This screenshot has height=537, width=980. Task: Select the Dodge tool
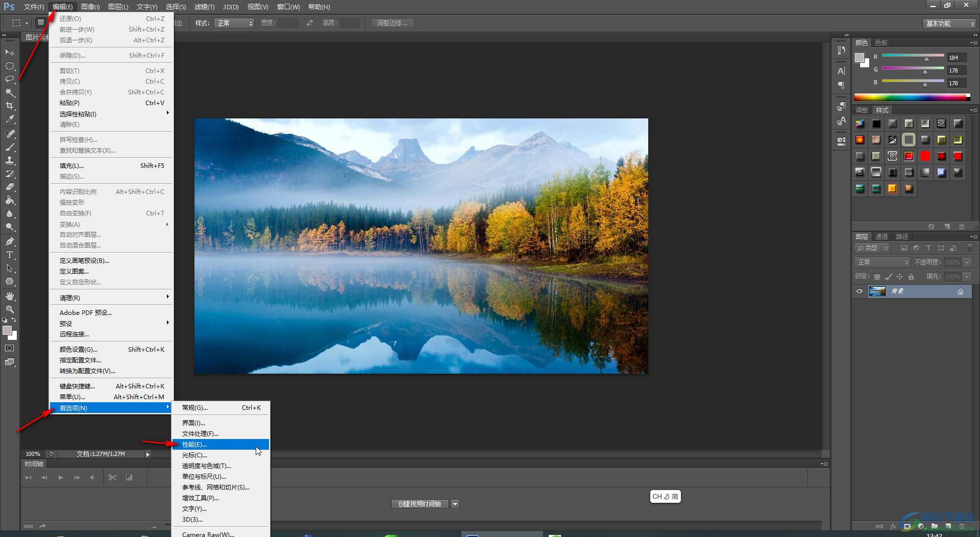point(10,227)
